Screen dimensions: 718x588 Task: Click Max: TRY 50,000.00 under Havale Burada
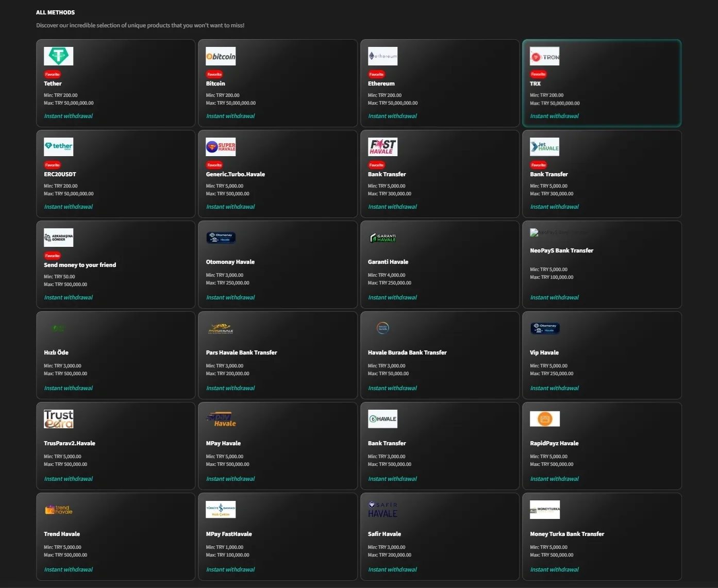tap(388, 374)
